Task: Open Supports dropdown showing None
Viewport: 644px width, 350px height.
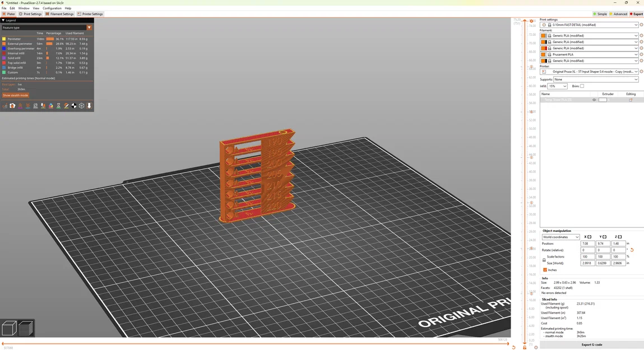Action: [x=596, y=79]
